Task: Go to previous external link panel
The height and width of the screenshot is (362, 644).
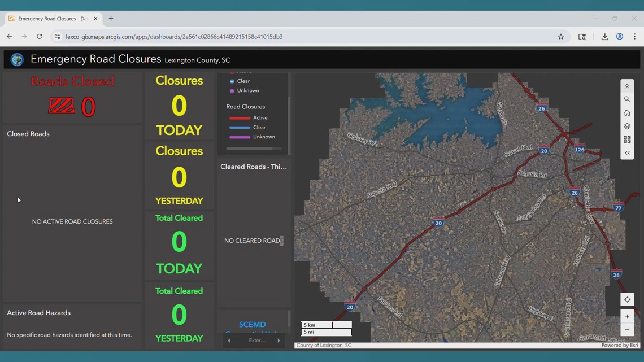Action: coord(229,341)
